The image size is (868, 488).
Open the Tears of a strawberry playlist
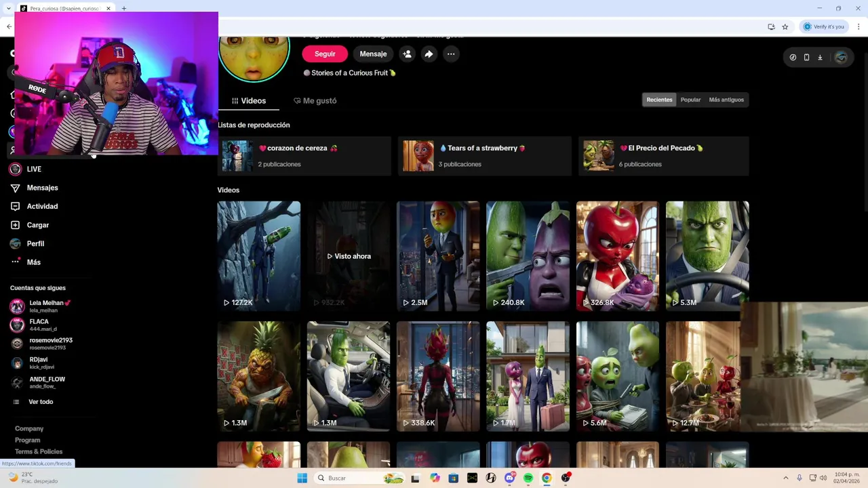[485, 156]
